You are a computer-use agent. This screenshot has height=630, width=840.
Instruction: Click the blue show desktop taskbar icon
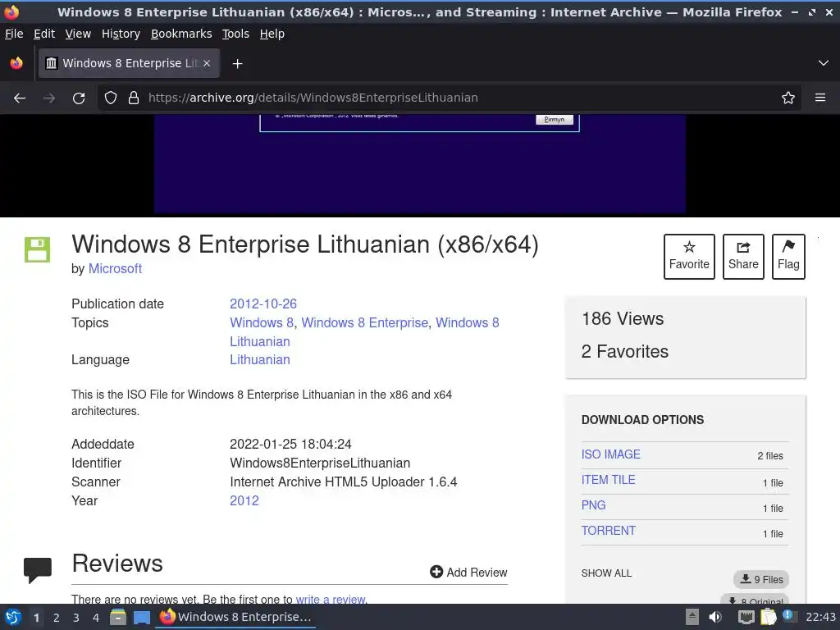[141, 618]
